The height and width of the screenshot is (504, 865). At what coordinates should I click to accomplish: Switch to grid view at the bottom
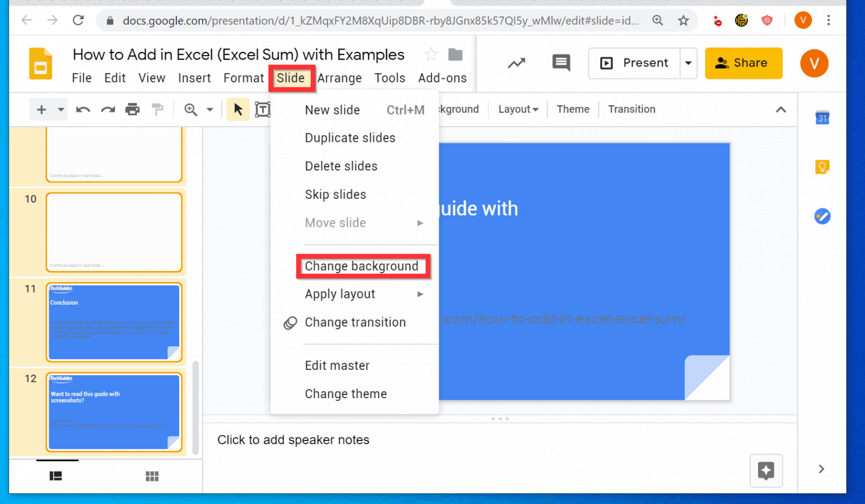[x=152, y=476]
